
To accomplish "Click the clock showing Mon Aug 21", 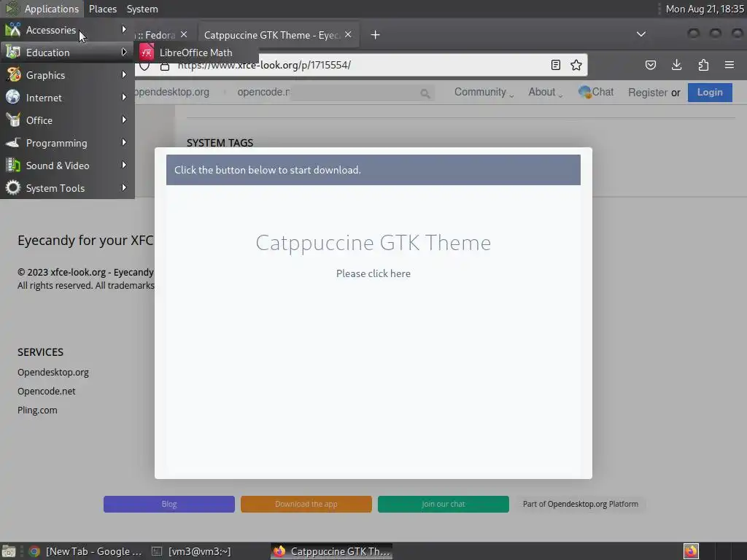I will tap(705, 9).
